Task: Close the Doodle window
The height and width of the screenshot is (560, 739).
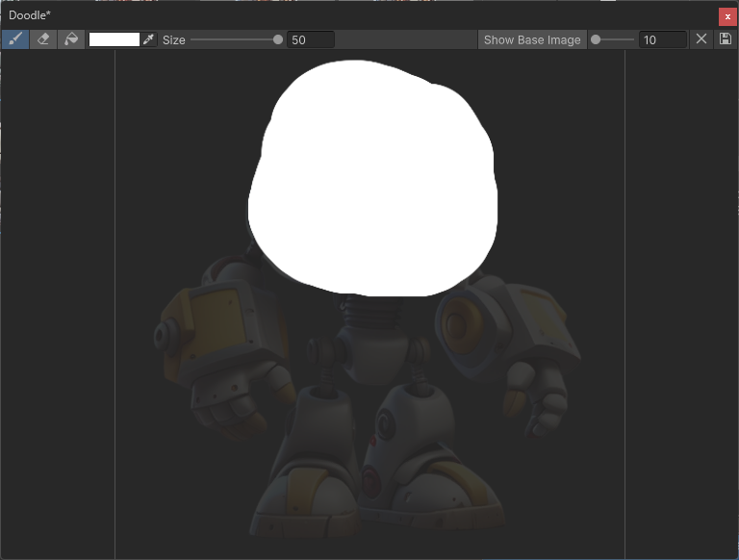Action: [727, 17]
